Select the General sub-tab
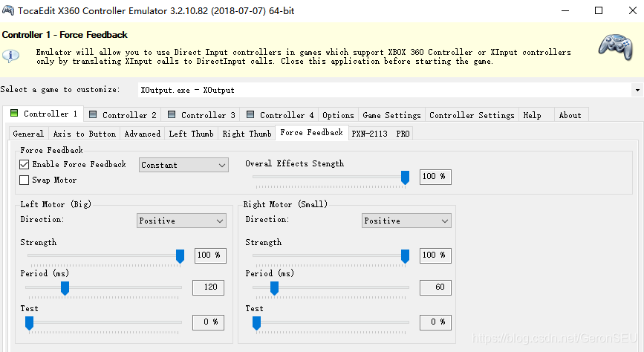 tap(28, 134)
